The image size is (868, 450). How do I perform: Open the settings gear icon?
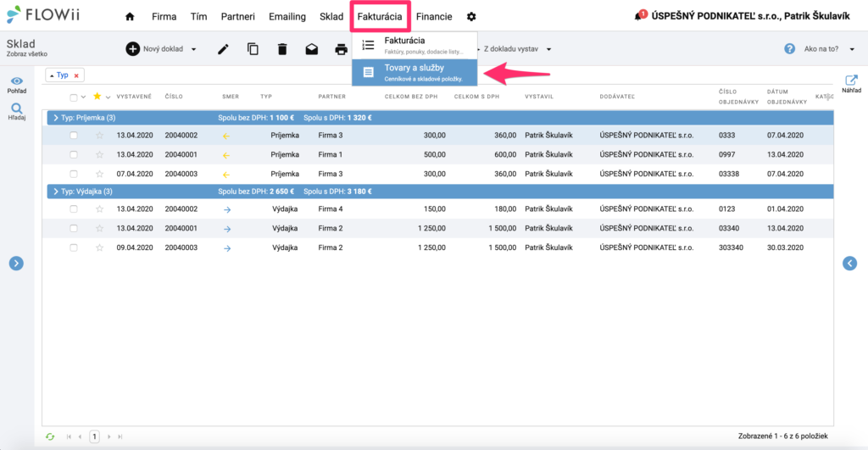pos(471,17)
